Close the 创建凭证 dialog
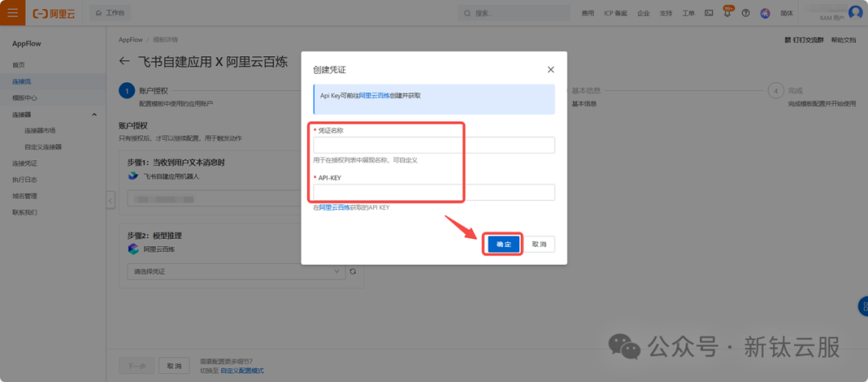The width and height of the screenshot is (868, 382). [551, 70]
